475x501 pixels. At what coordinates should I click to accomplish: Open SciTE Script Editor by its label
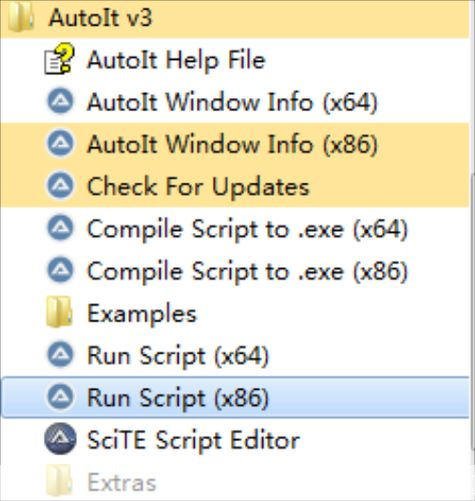[x=193, y=440]
